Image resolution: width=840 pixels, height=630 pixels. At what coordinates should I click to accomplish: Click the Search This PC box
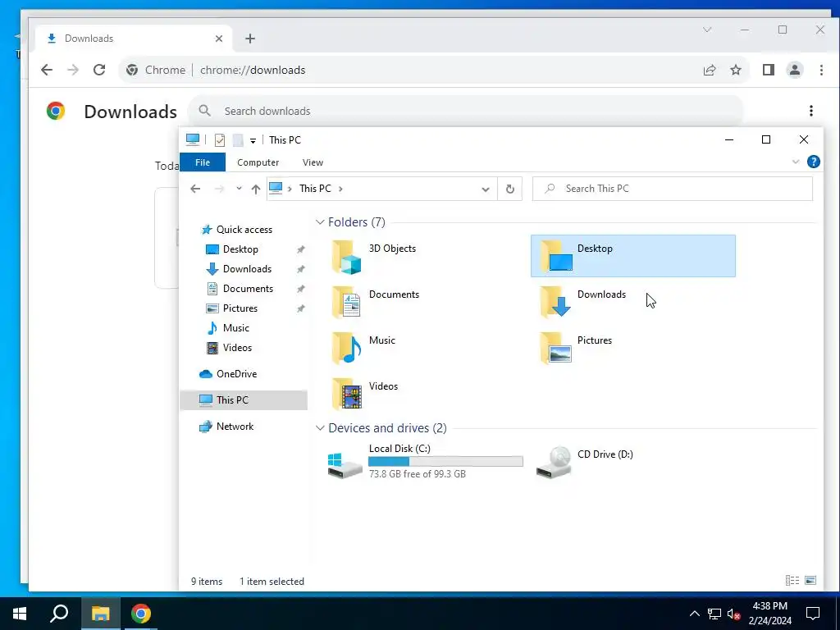coord(673,189)
